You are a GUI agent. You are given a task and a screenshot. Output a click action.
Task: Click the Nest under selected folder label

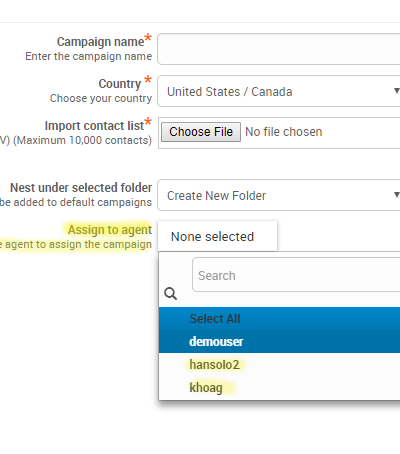(x=81, y=188)
